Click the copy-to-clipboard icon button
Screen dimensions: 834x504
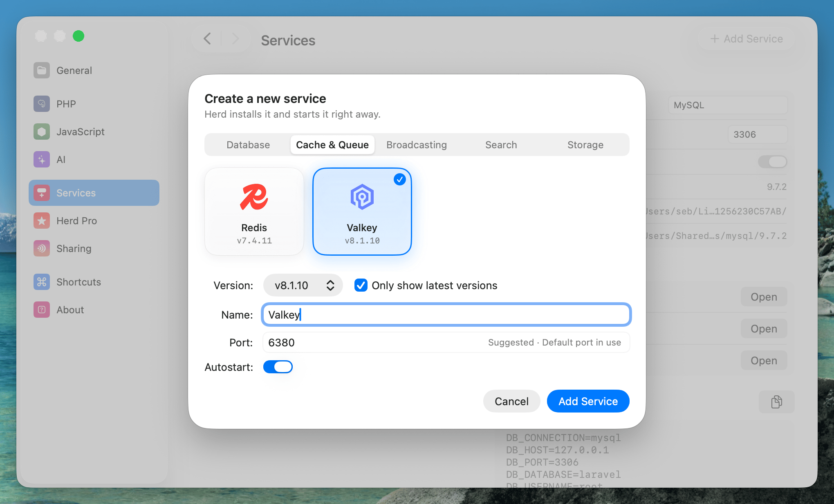tap(776, 401)
